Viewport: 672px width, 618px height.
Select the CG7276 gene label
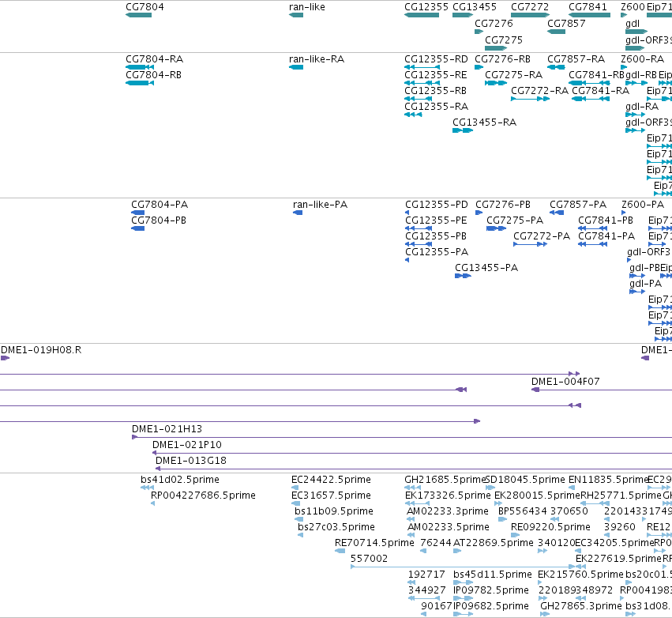click(494, 23)
